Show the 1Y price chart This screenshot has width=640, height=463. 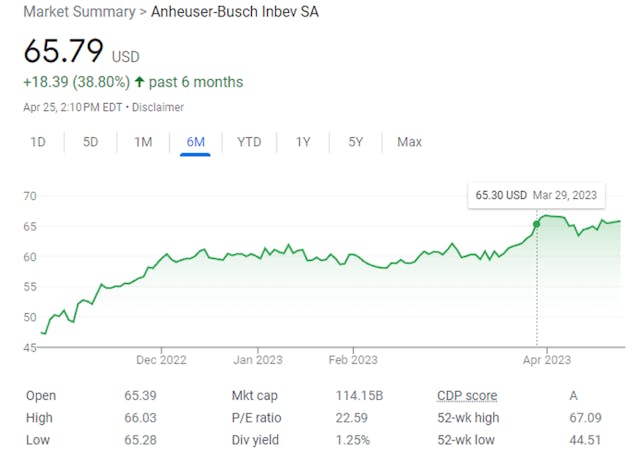pos(303,142)
